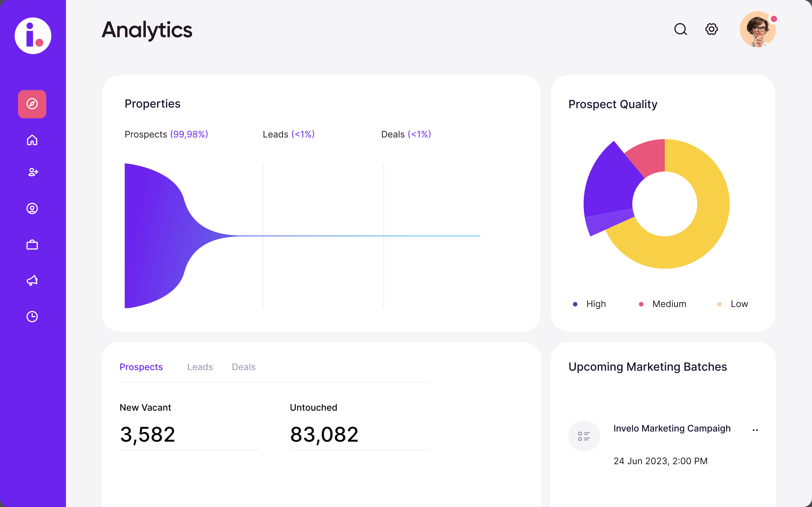Open the compass Analytics sidebar icon
This screenshot has height=507, width=812.
coord(32,104)
